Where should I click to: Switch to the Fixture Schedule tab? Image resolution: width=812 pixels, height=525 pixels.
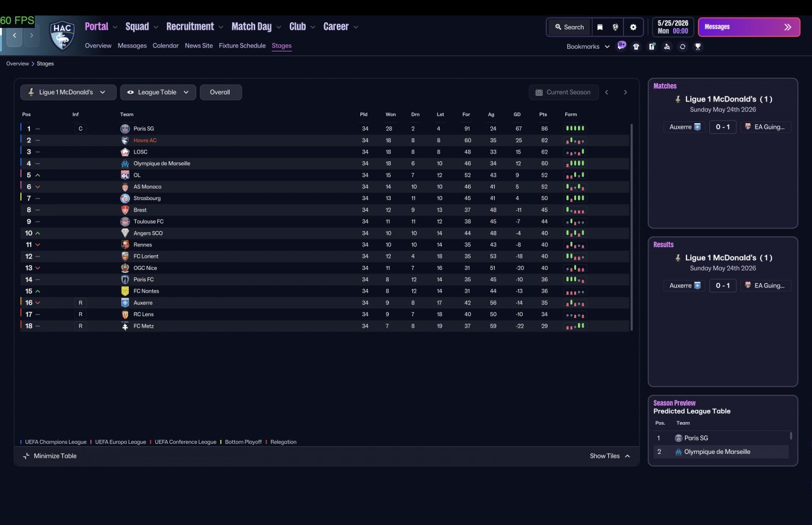242,46
